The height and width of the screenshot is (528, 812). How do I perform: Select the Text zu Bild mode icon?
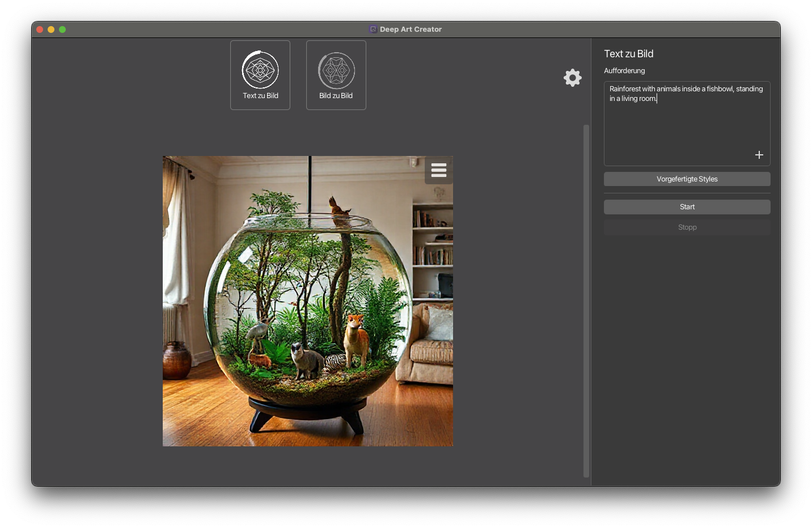[260, 70]
